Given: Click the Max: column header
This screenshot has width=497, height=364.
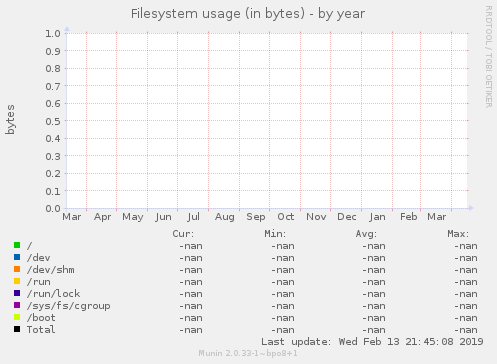Looking at the screenshot, I should tap(458, 234).
